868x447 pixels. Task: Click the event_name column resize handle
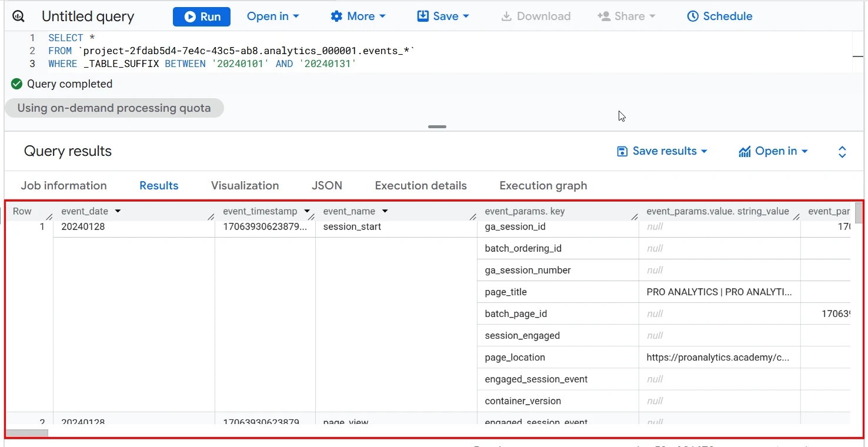[x=473, y=216]
